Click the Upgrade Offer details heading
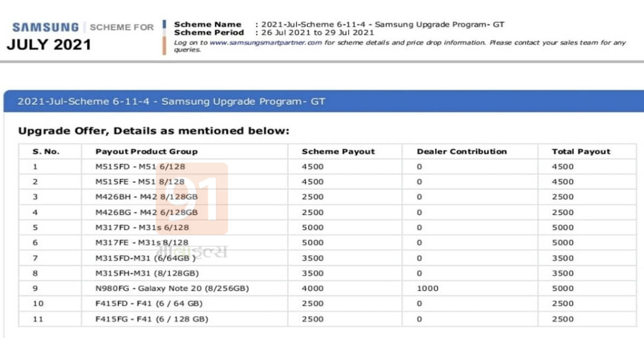The image size is (644, 338). point(153,130)
